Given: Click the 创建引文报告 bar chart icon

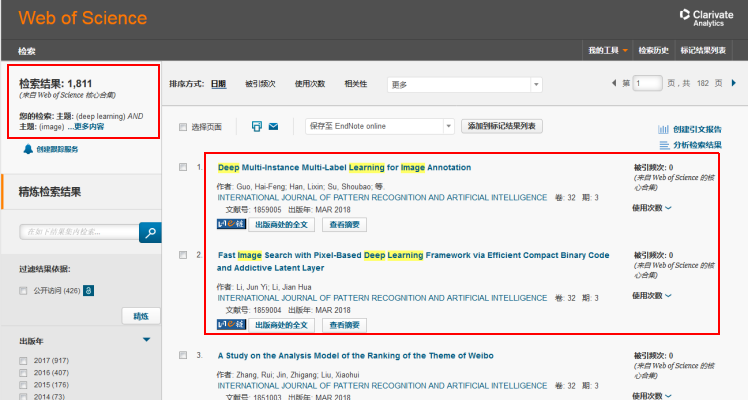Looking at the screenshot, I should tap(663, 129).
